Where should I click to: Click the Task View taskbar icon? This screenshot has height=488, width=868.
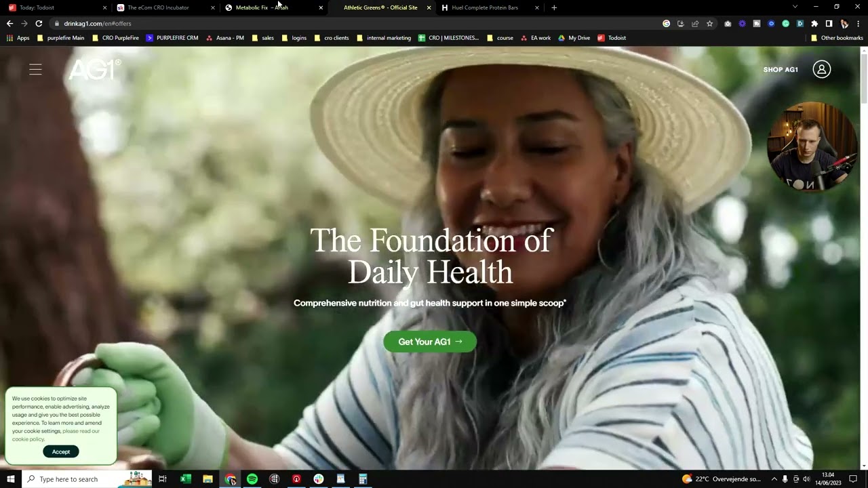163,479
